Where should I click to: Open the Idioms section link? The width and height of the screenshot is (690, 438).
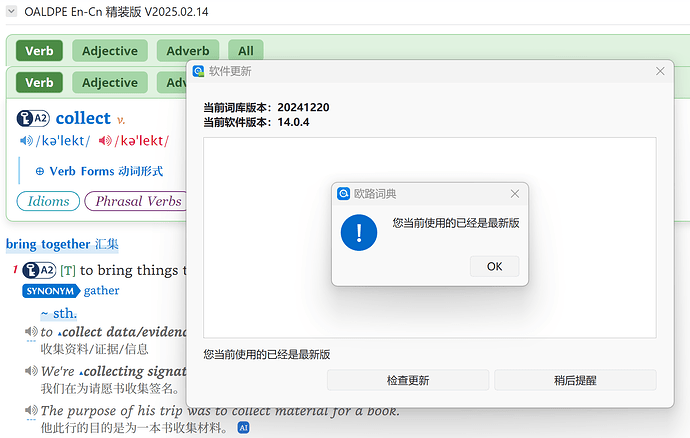pyautogui.click(x=48, y=201)
